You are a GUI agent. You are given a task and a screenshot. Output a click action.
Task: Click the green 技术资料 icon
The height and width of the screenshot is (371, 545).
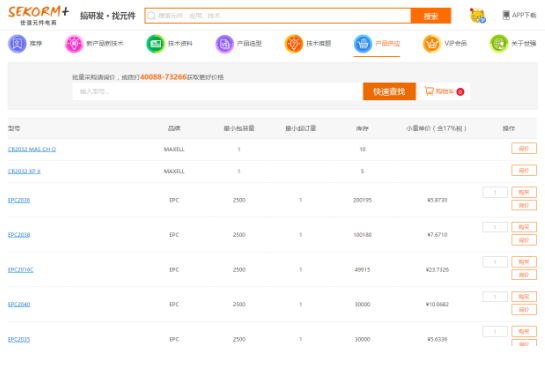pos(155,44)
